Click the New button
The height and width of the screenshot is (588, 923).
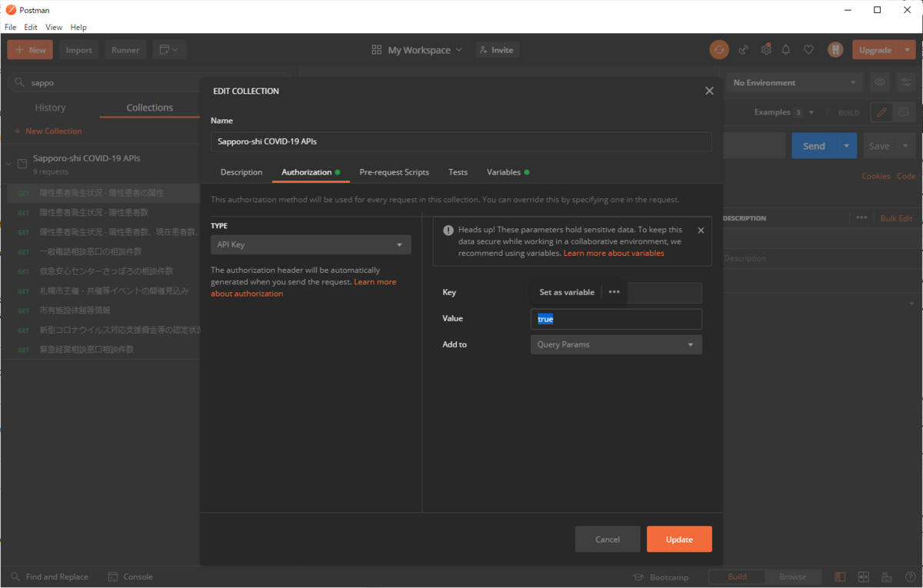click(30, 50)
